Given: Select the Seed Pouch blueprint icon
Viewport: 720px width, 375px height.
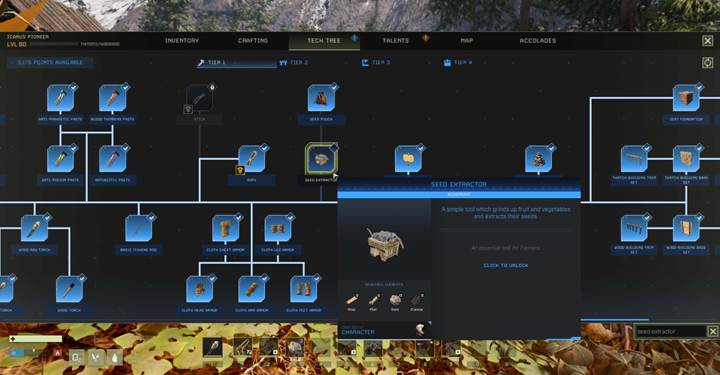Looking at the screenshot, I should coord(321,98).
